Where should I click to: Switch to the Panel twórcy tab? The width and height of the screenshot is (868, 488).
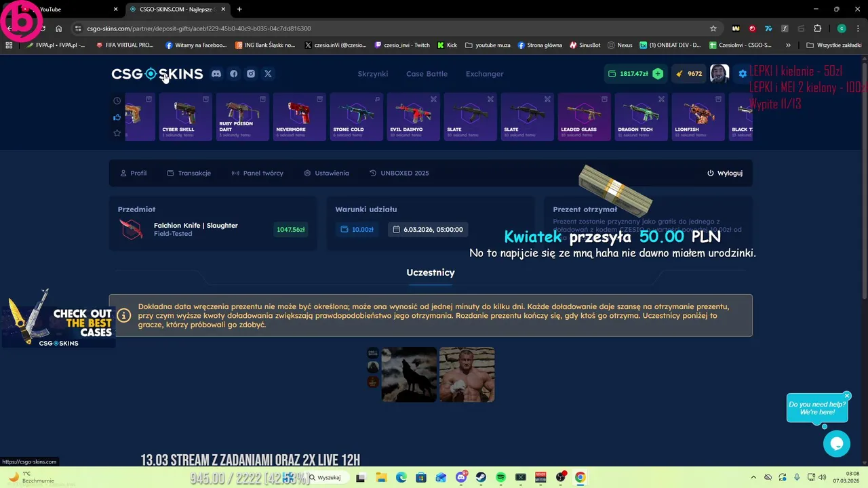[257, 173]
